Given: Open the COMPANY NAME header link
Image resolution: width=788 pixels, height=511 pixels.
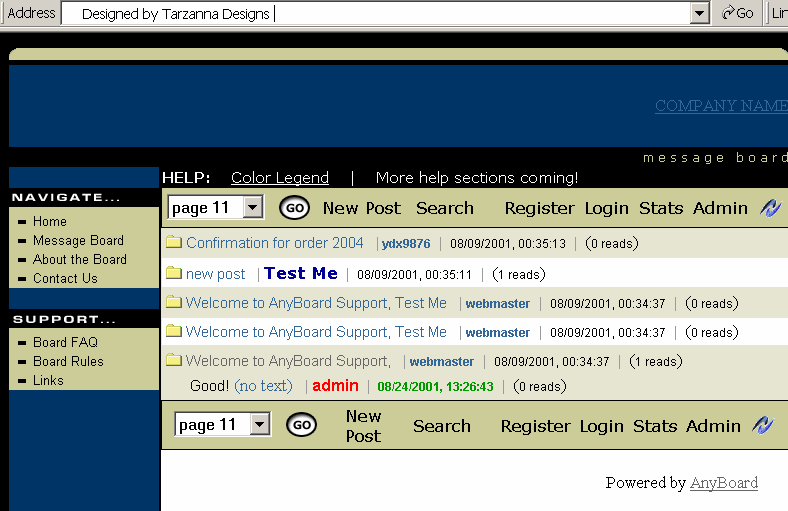Looking at the screenshot, I should [721, 106].
